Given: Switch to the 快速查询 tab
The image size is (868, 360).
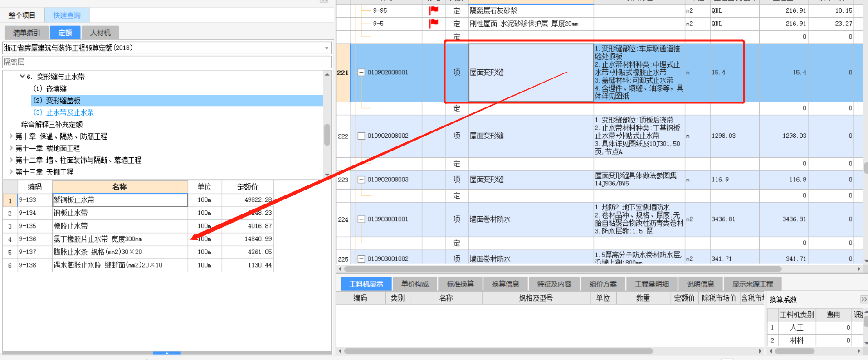Looking at the screenshot, I should (67, 15).
